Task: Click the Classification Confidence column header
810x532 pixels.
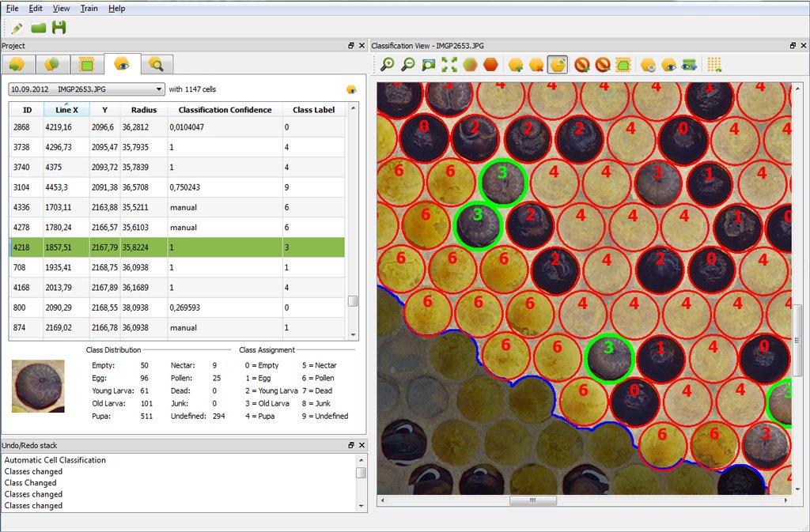Action: click(x=225, y=110)
